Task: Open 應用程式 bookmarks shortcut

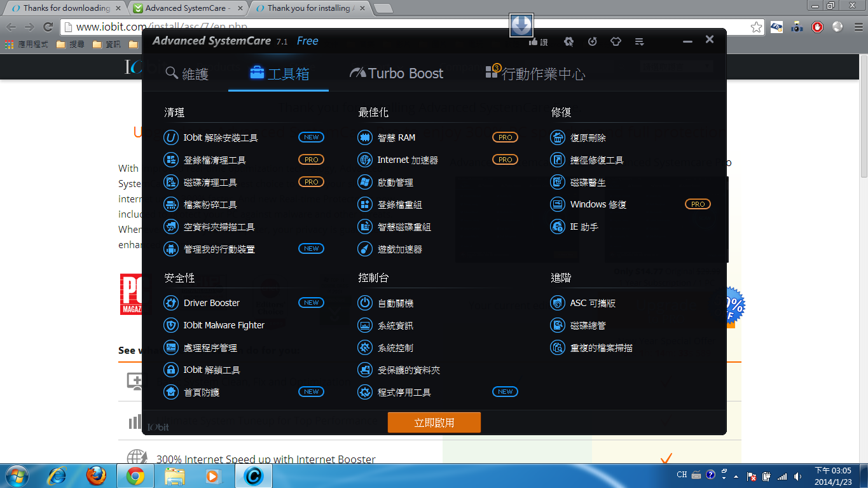Action: click(26, 45)
